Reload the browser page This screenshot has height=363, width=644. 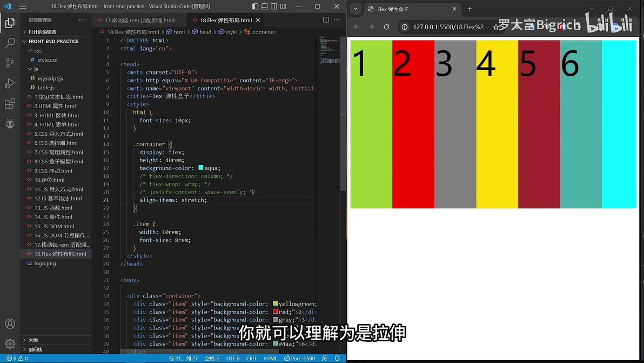[x=386, y=27]
